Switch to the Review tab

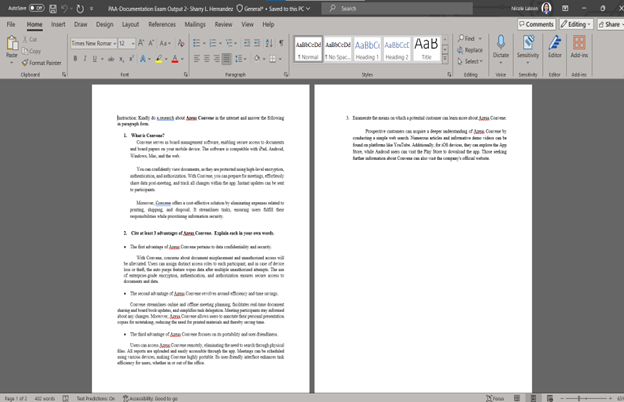point(223,24)
